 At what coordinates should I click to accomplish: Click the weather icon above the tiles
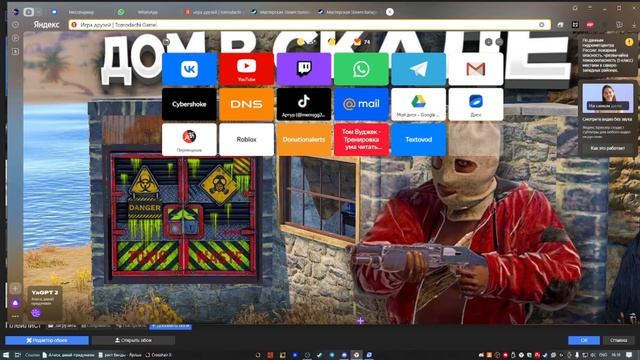[x=301, y=42]
